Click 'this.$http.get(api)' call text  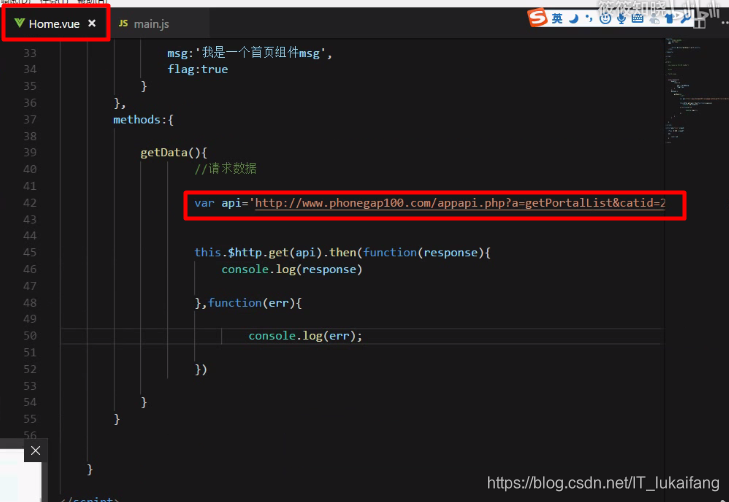[x=258, y=252]
